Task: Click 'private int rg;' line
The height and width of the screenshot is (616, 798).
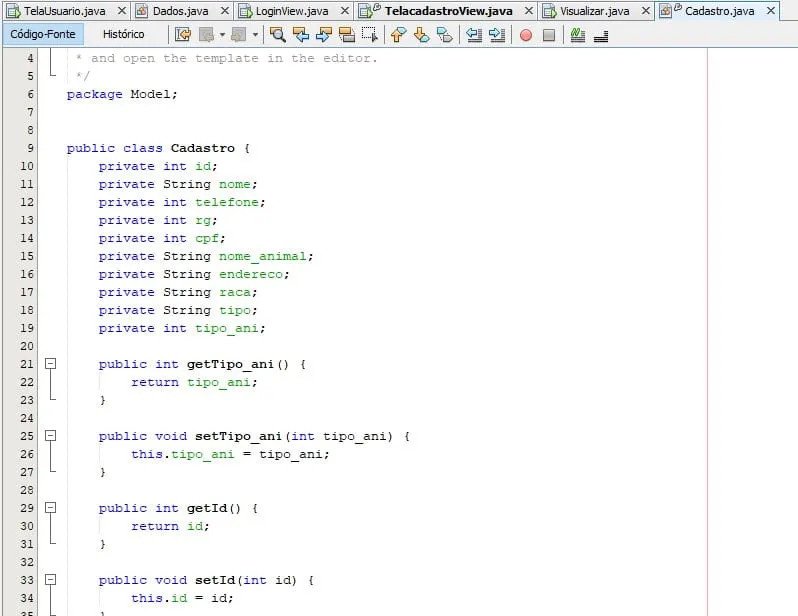Action: point(158,220)
